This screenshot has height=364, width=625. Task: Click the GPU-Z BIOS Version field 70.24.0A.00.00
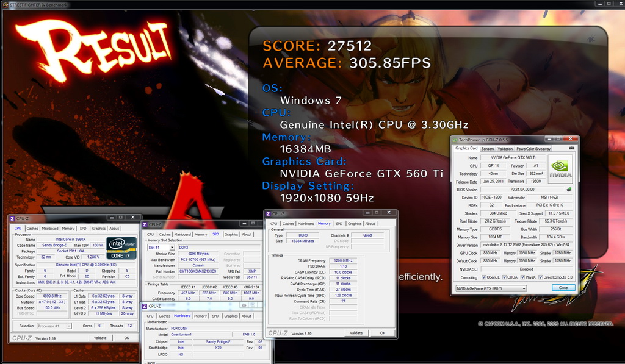click(x=522, y=190)
